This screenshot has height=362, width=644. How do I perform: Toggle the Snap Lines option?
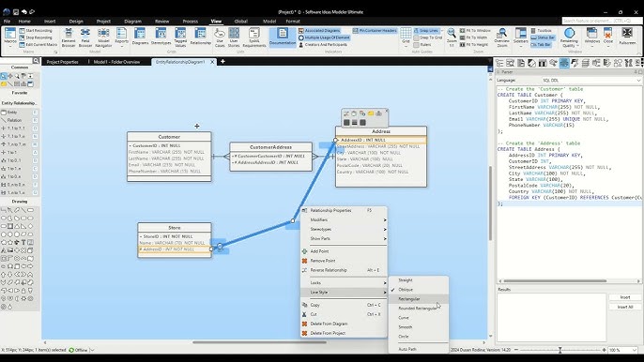426,31
